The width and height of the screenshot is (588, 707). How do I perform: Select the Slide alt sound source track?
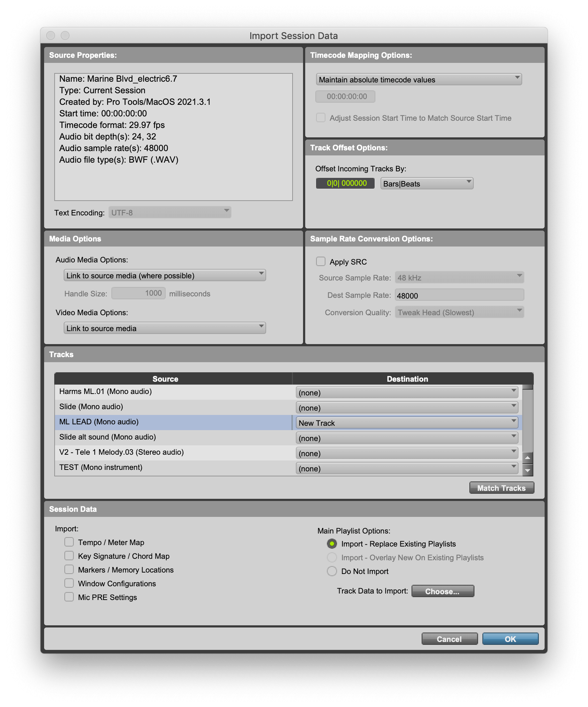173,437
